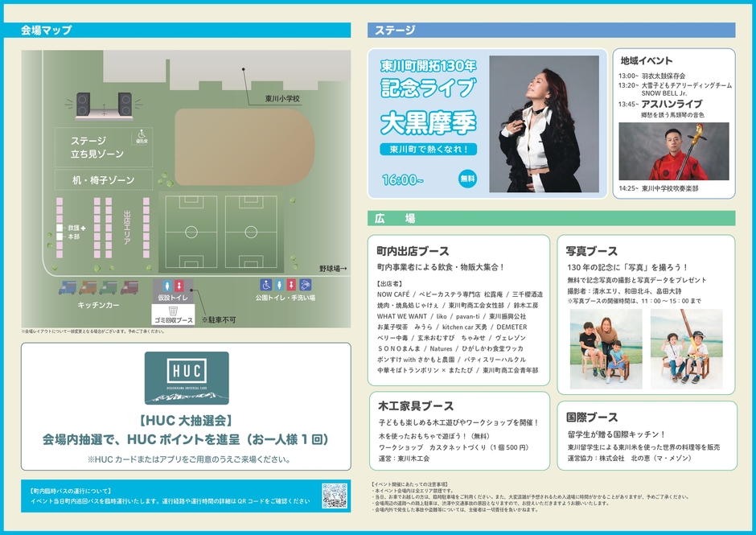Open the アスハン performer photo with horsehead fiddle
The image size is (756, 535).
point(673,151)
